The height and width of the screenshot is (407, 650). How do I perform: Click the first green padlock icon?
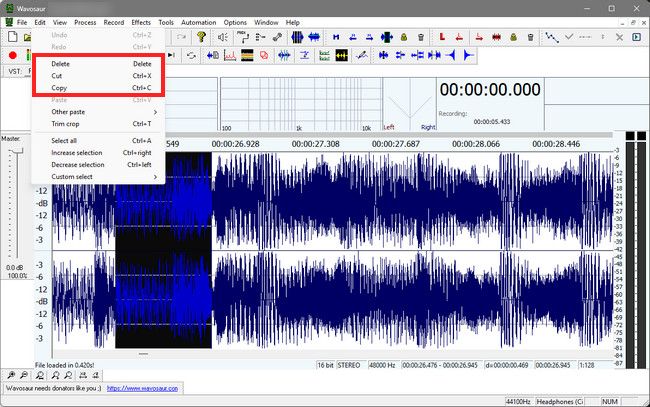pyautogui.click(x=404, y=37)
